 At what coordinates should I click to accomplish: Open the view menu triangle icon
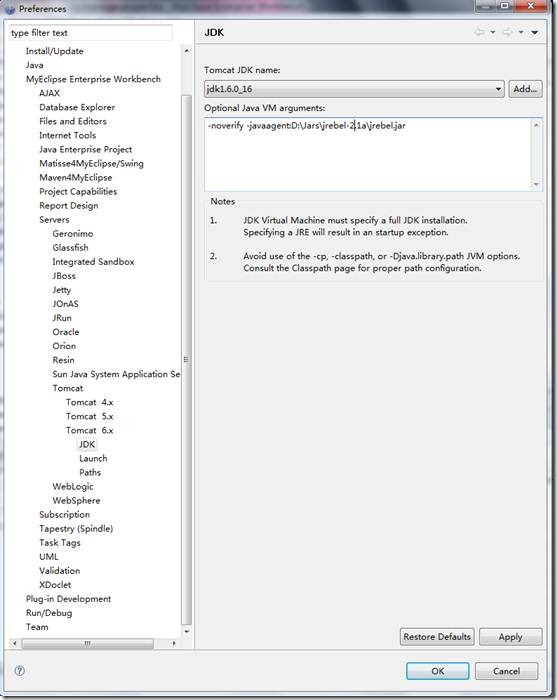click(x=535, y=33)
